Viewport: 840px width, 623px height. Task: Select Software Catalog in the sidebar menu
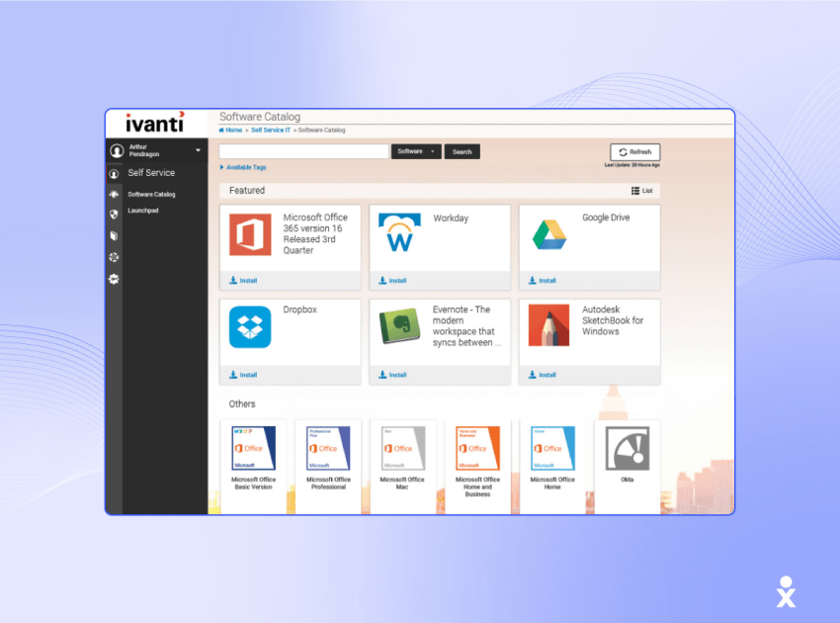152,194
